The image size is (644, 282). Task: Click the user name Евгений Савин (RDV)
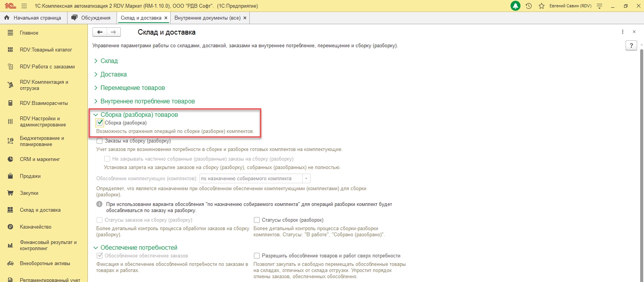coord(570,6)
